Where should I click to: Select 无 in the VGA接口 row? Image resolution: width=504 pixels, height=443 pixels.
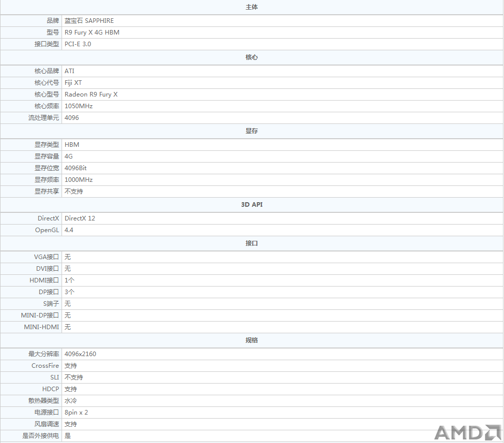68,257
